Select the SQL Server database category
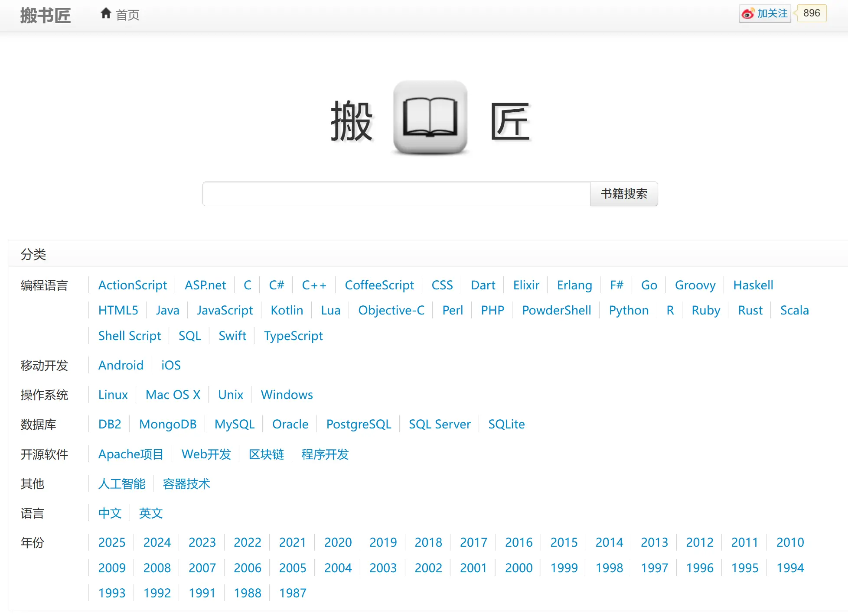Viewport: 848px width, 616px height. [439, 424]
